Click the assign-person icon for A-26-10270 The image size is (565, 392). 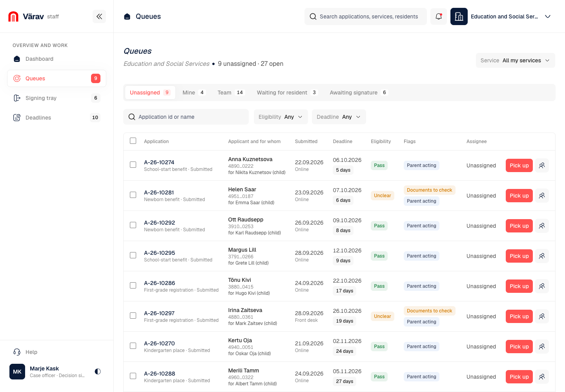[x=542, y=347]
